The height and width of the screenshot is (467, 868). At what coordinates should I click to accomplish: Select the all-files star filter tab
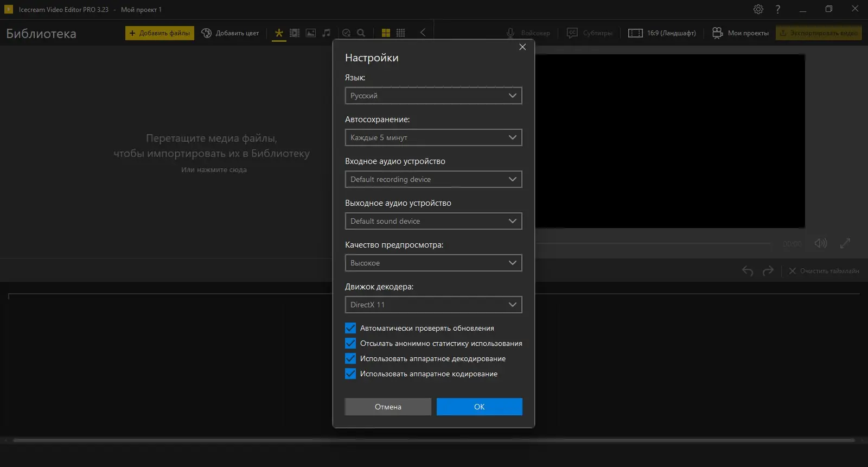pyautogui.click(x=279, y=33)
